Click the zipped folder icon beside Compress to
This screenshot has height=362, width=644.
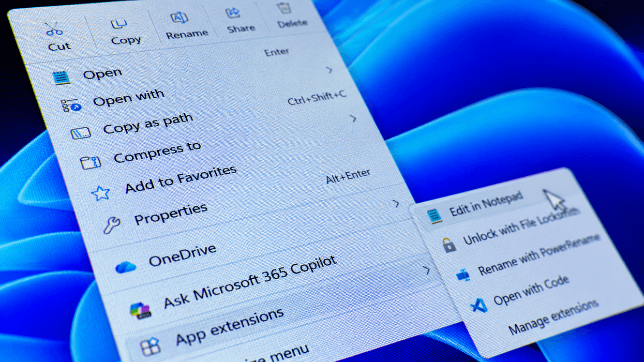click(x=91, y=163)
